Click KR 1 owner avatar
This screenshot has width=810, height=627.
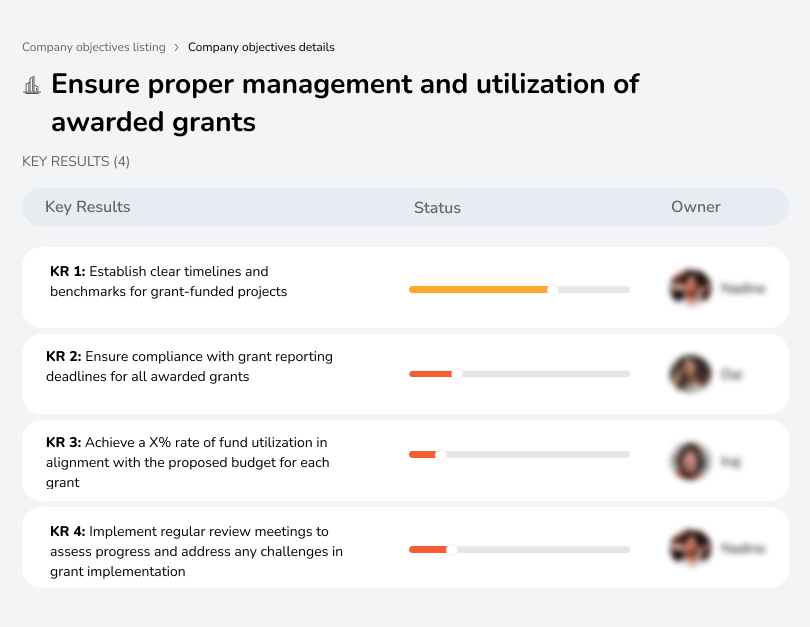tap(690, 288)
